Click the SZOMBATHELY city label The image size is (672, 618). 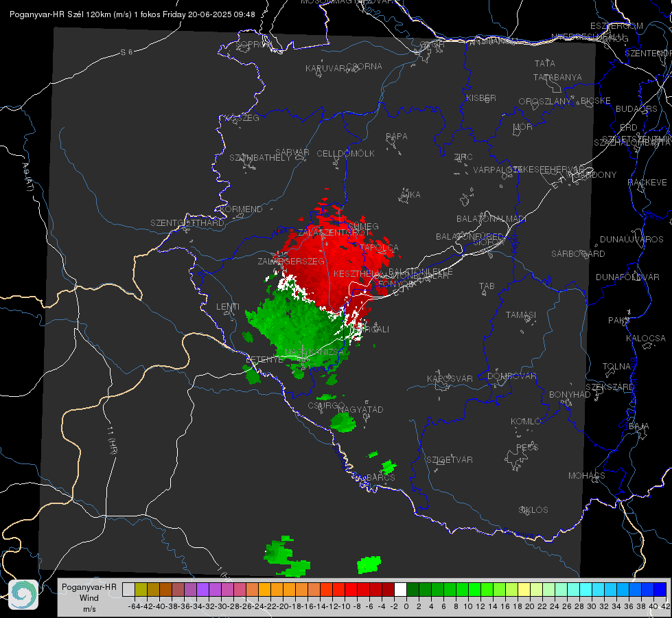tap(260, 158)
